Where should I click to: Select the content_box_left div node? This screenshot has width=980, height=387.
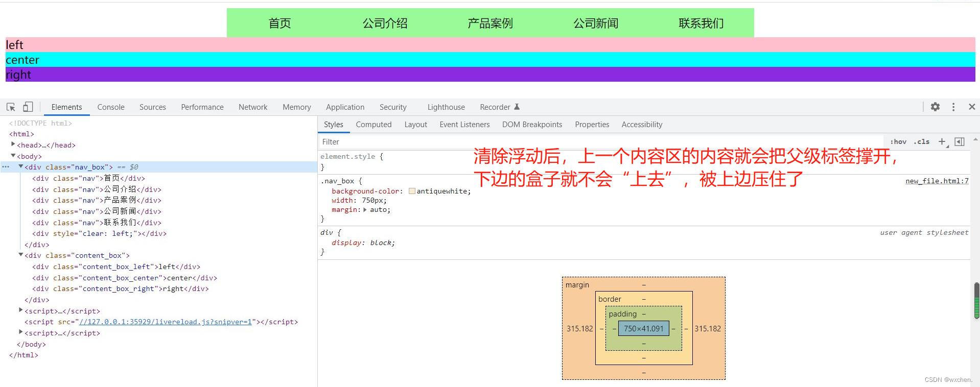116,267
